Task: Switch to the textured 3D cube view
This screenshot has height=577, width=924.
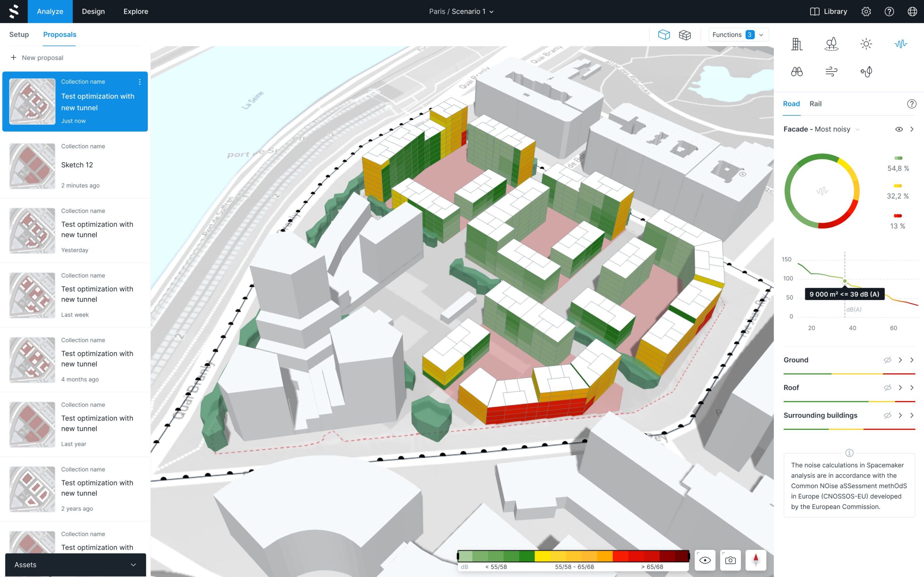Action: 685,35
